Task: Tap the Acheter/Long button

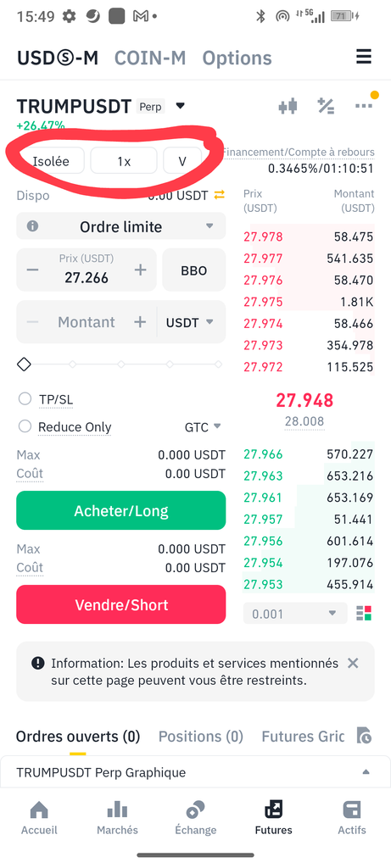Action: click(x=120, y=510)
